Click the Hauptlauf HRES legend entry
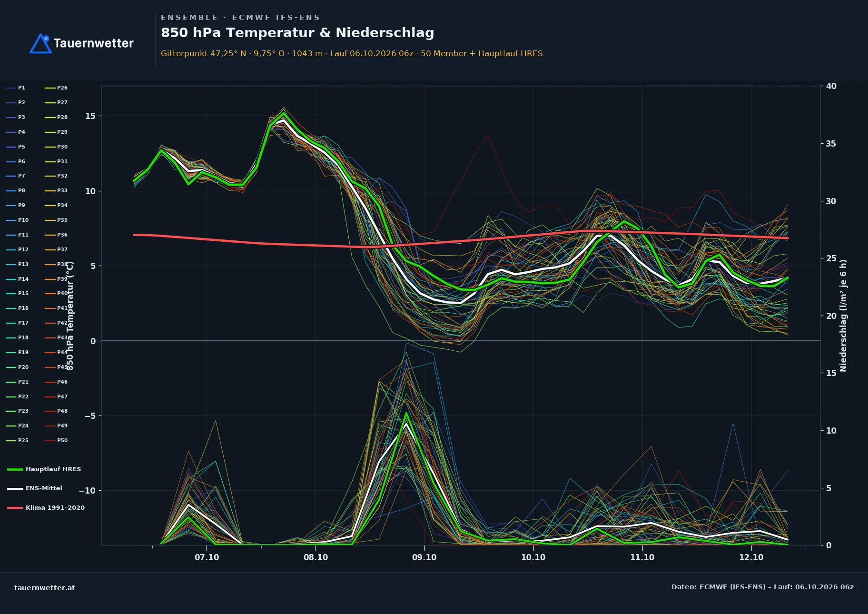Viewport: 868px width, 614px height. [x=44, y=469]
